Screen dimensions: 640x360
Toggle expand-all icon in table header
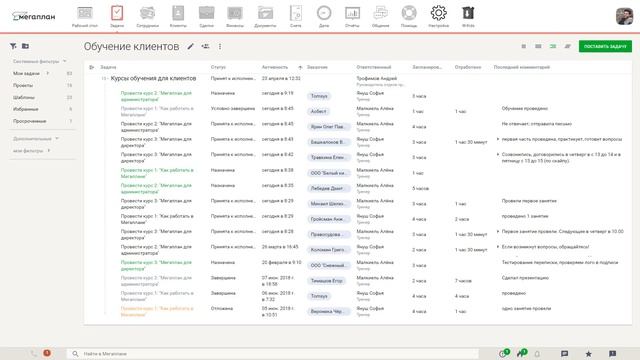click(x=91, y=67)
